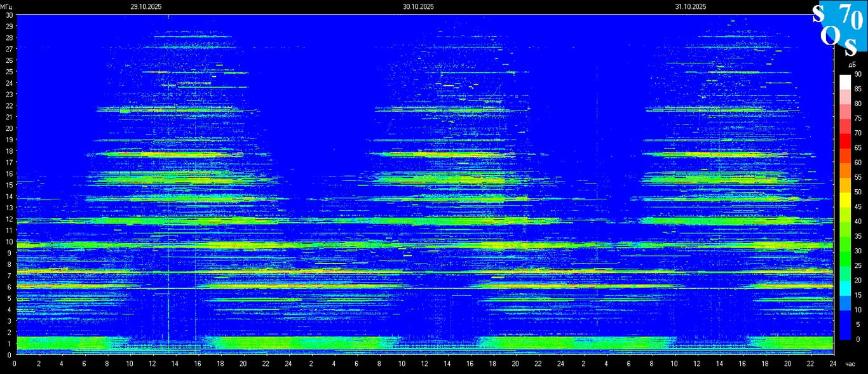The image size is (868, 374).
Task: Choose the dark blue swatch above 0 dB
Action: pyautogui.click(x=844, y=331)
